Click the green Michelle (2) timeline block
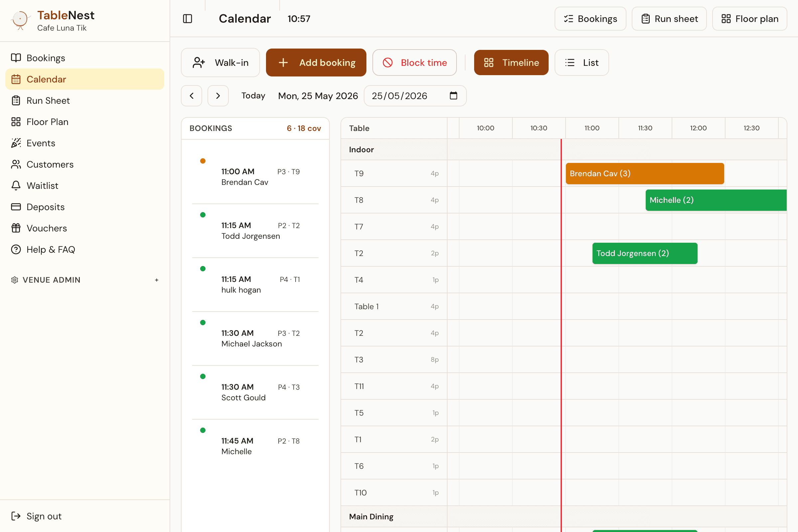798x532 pixels. coord(716,200)
